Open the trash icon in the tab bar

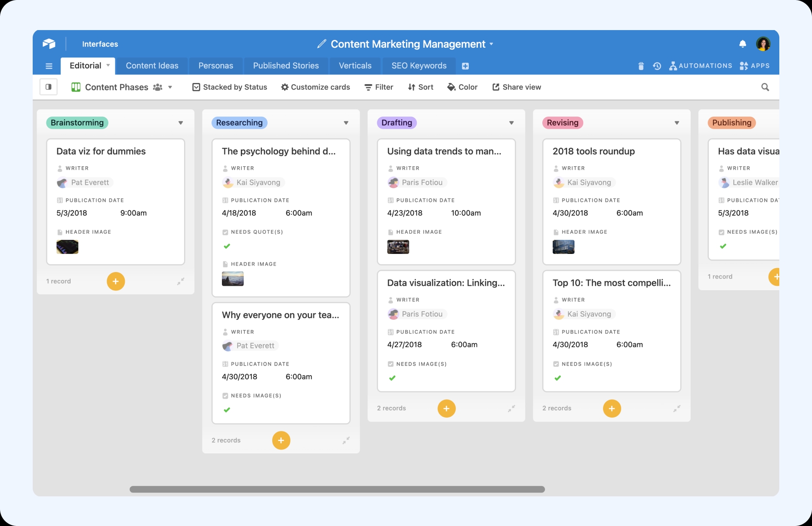[x=641, y=66]
